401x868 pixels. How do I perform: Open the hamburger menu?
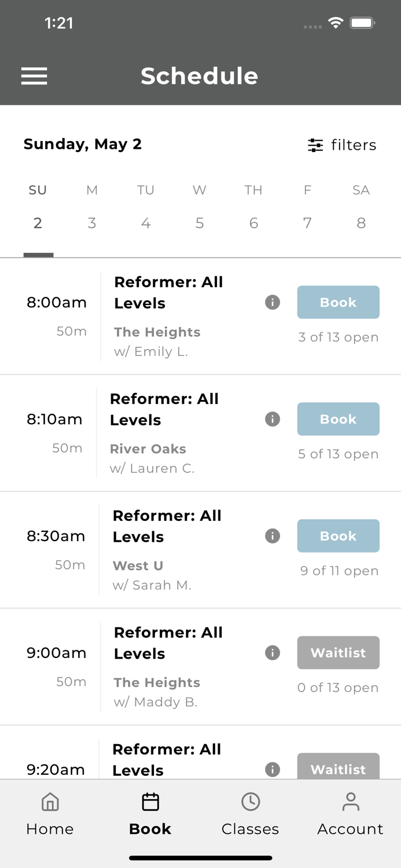click(x=34, y=76)
